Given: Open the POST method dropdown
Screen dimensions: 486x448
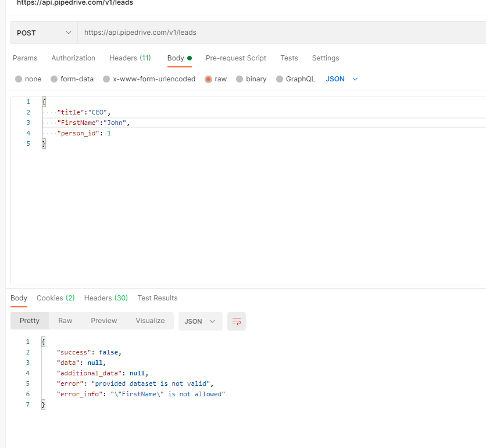Looking at the screenshot, I should 44,33.
